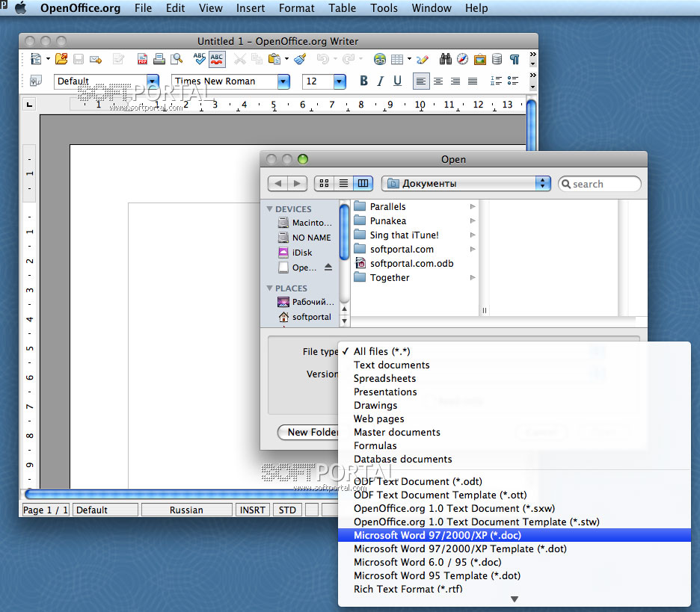Run the Spelling and Grammar check icon
The image size is (700, 612).
point(199,59)
